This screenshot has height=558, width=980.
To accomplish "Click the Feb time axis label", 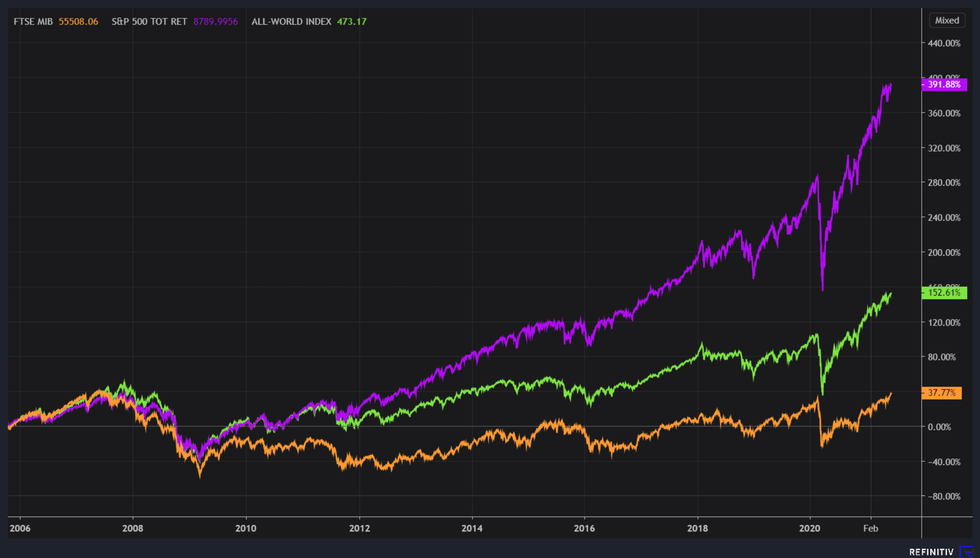I will click(x=871, y=528).
